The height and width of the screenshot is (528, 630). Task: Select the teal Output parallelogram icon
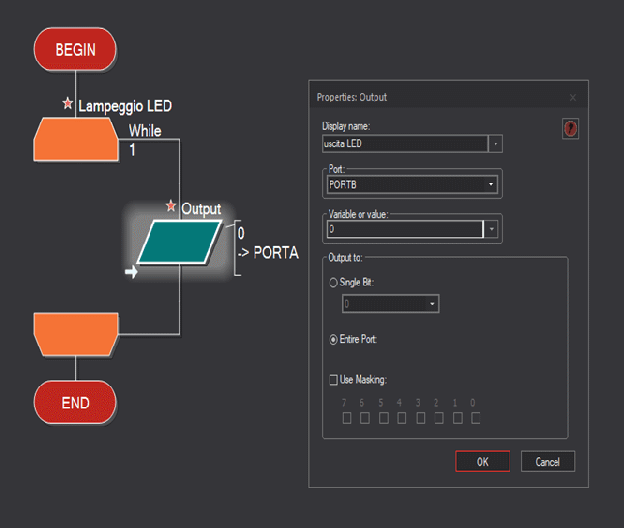[x=180, y=242]
